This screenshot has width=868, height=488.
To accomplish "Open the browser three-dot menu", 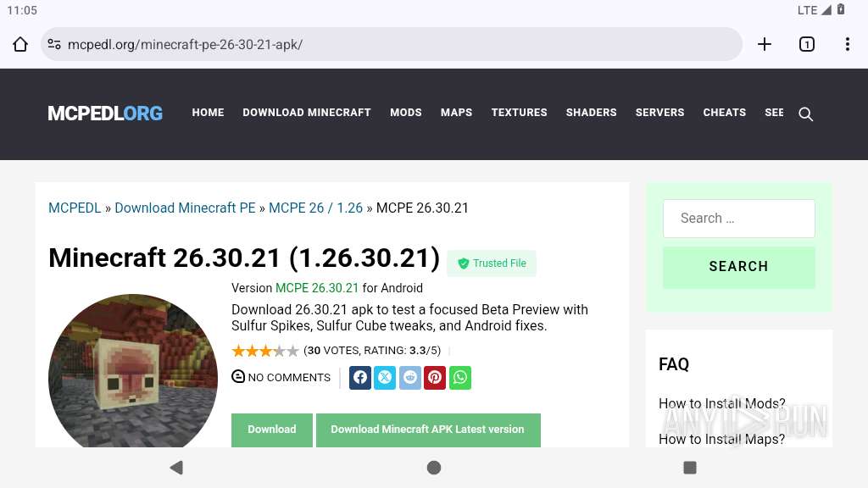I will click(848, 44).
